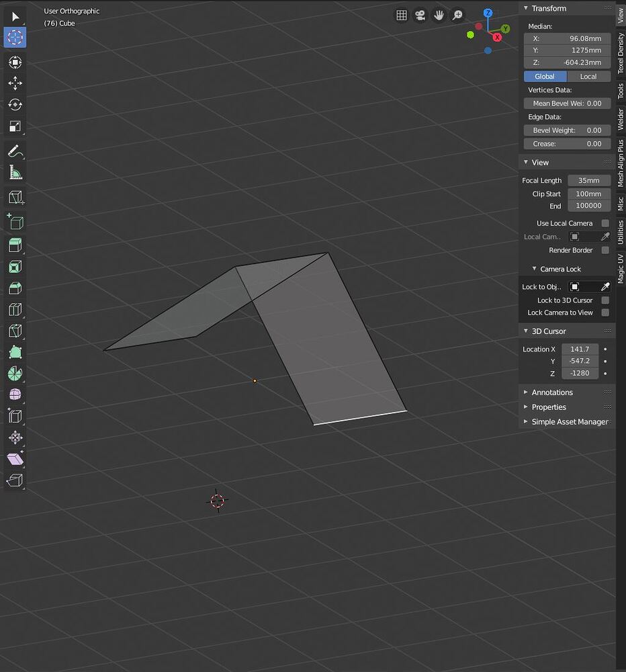This screenshot has height=672, width=626.
Task: Select the Poly Build tool
Action: 15,352
